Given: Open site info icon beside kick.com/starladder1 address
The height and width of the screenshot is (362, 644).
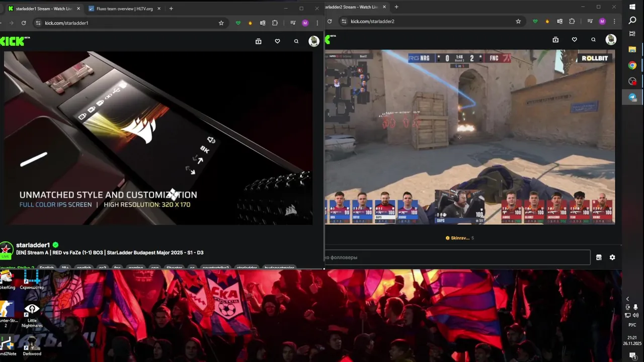Looking at the screenshot, I should point(38,23).
